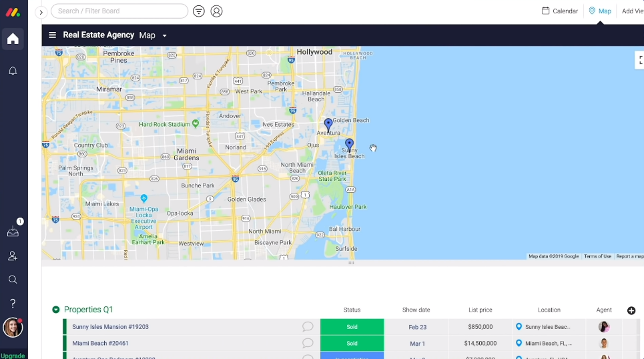Click the List price column header
The image size is (644, 359).
tap(480, 310)
